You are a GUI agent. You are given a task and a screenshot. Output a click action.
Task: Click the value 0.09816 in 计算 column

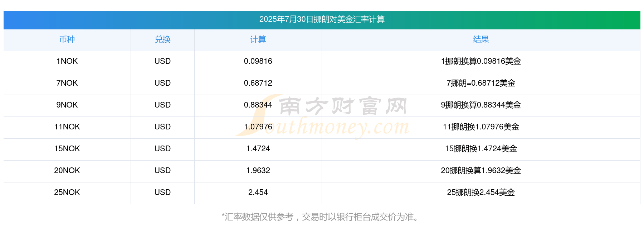tap(258, 61)
